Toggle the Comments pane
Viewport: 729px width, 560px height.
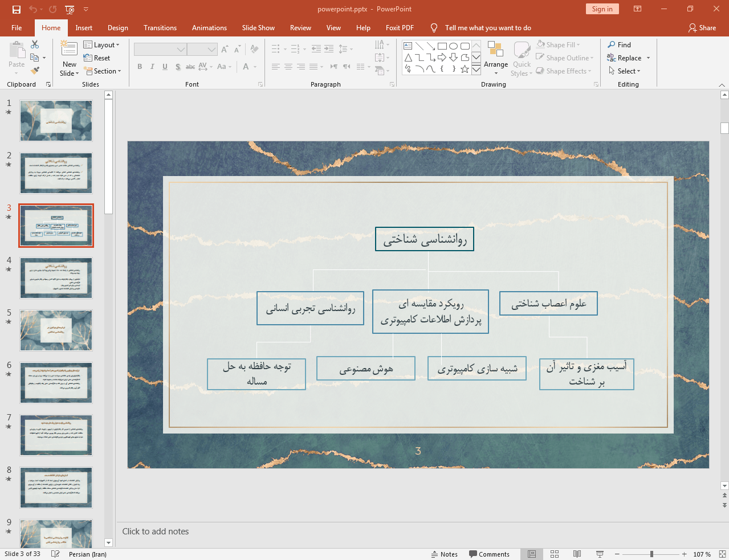coord(489,554)
